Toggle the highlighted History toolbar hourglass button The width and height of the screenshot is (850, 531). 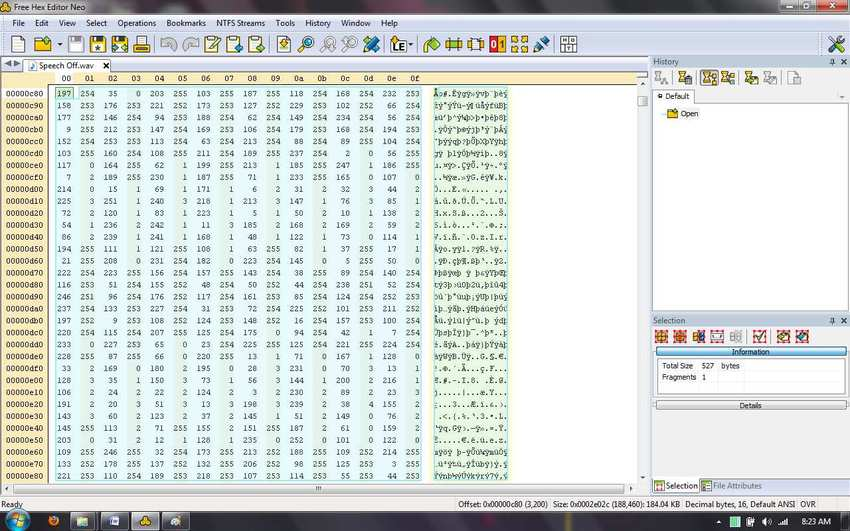click(709, 78)
